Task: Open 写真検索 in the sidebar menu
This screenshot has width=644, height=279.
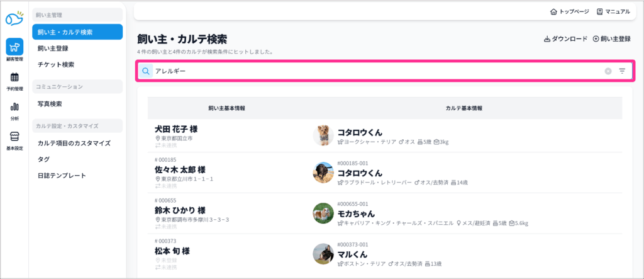Action: (50, 104)
